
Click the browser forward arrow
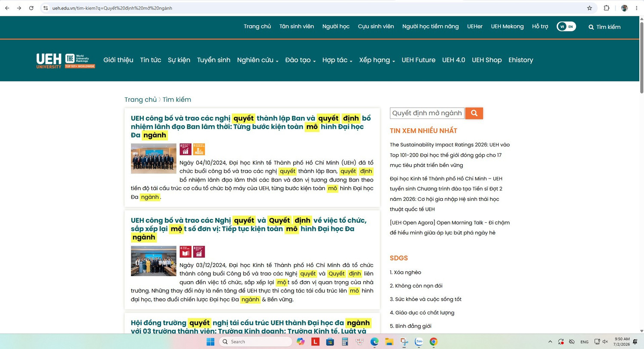(x=19, y=8)
